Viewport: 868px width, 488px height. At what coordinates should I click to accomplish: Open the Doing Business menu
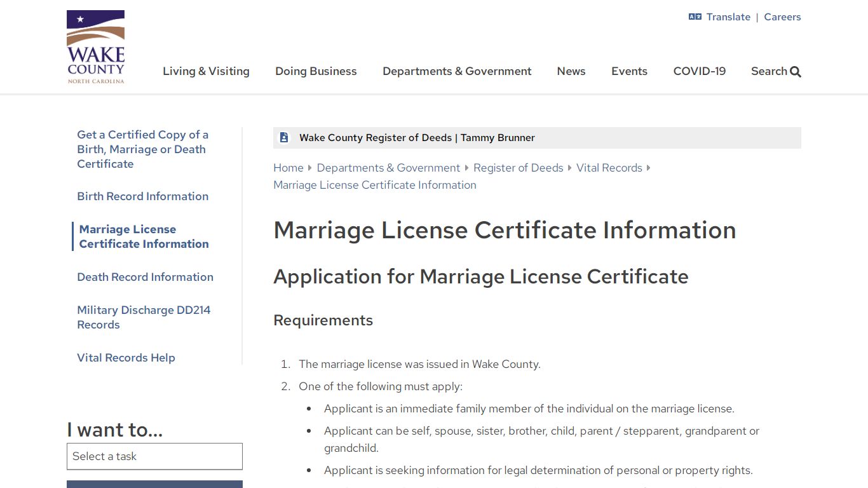coord(316,71)
